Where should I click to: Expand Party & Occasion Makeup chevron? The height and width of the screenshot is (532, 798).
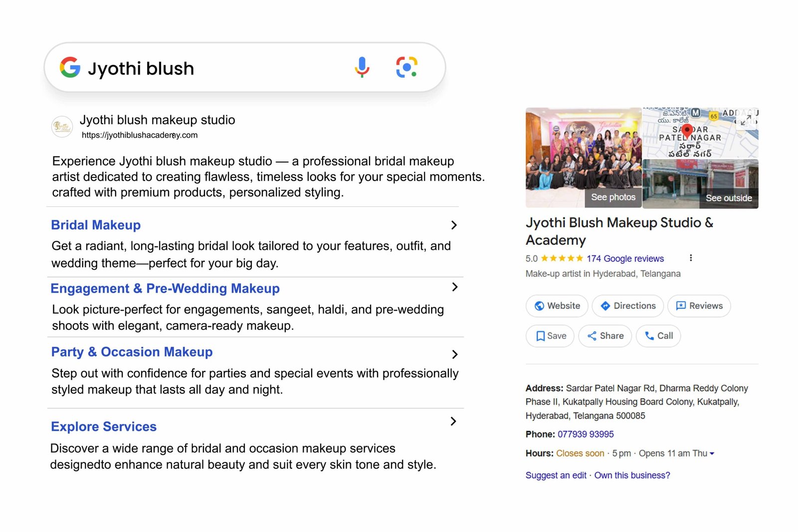click(454, 355)
